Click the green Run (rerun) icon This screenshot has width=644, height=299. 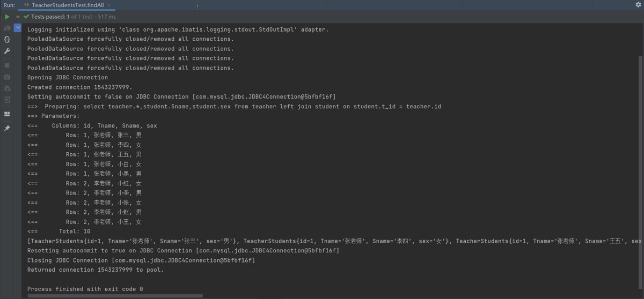click(x=7, y=17)
